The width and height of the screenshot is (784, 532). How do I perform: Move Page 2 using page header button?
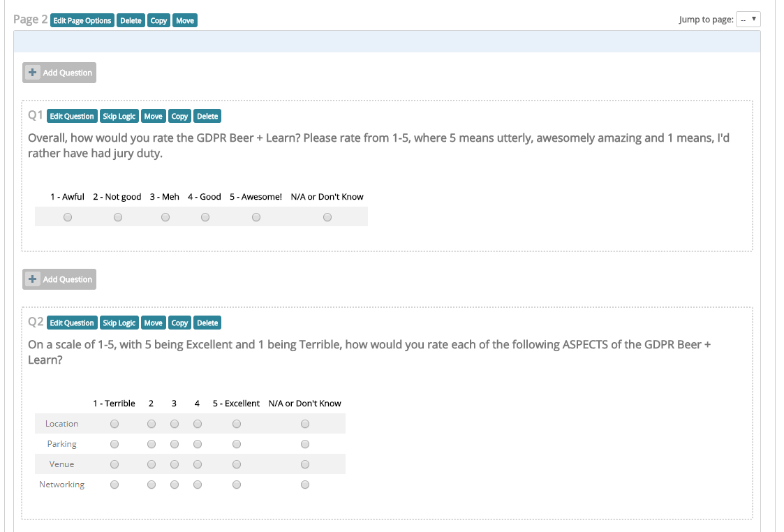pos(185,21)
